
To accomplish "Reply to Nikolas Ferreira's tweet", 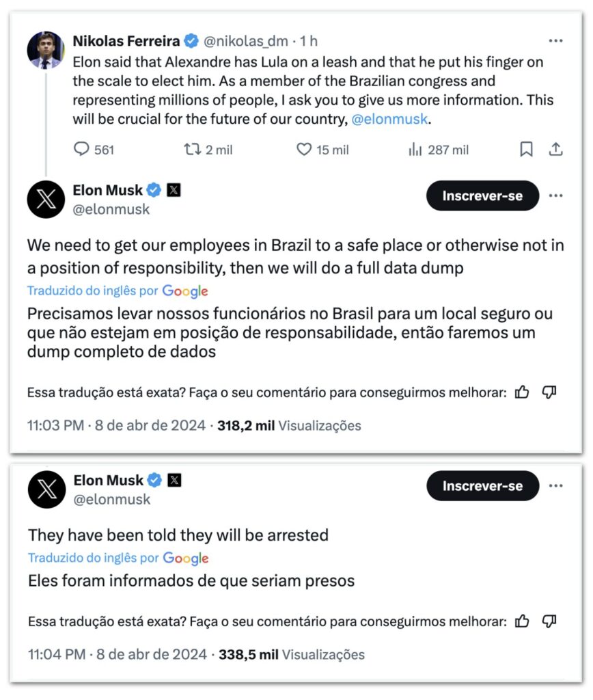I will [x=94, y=149].
